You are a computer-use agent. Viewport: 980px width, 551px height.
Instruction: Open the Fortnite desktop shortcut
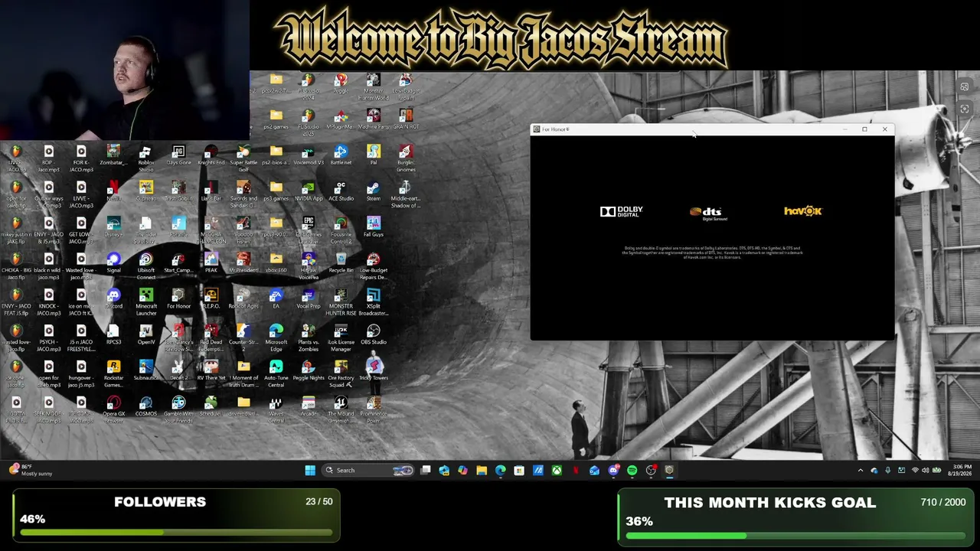(x=178, y=227)
